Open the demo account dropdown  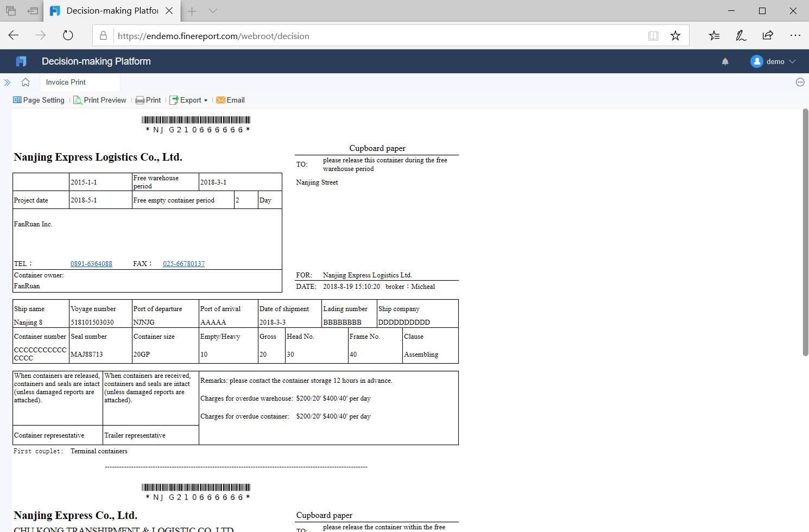(x=773, y=61)
